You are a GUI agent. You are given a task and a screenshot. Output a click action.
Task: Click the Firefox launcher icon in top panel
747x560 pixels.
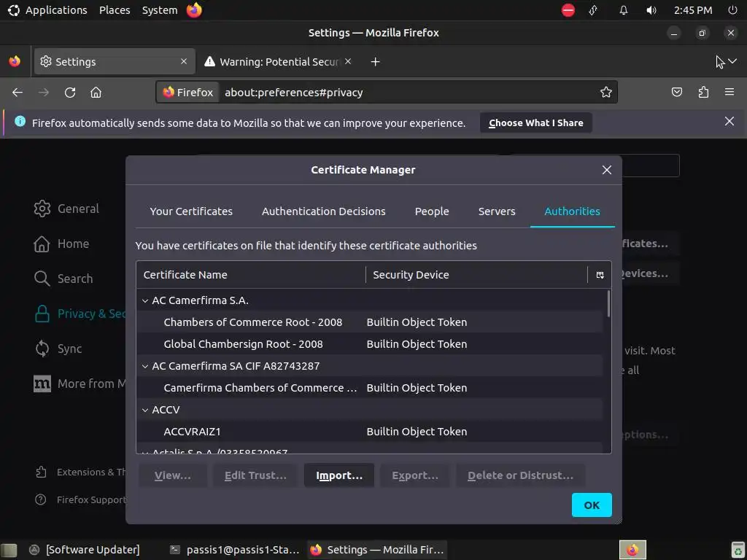(x=194, y=10)
